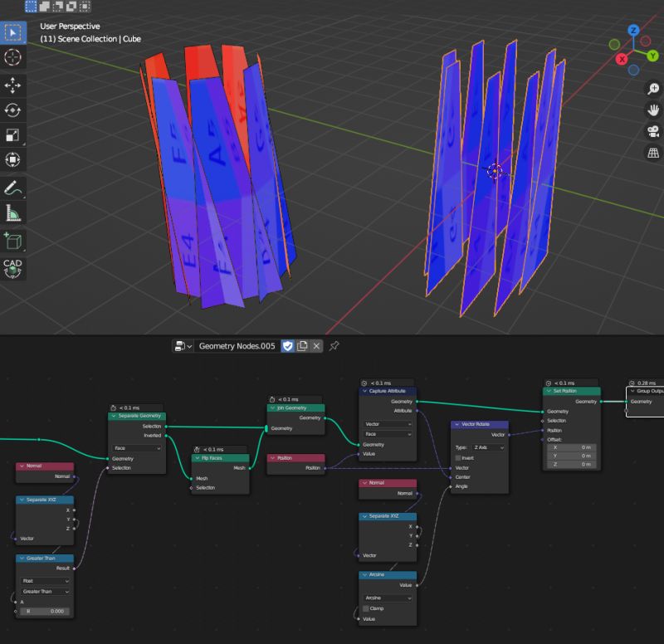Open Arcsine operation dropdown
Screen dimensions: 664x644
(x=388, y=598)
